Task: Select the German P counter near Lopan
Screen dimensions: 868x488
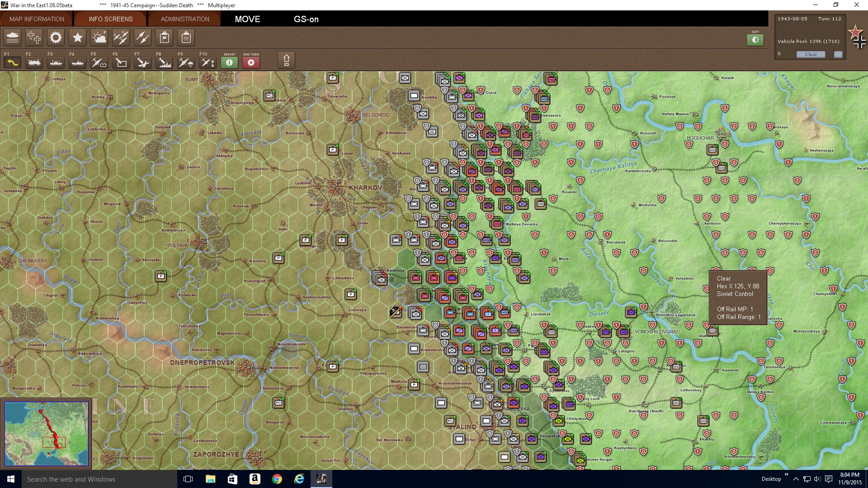Action: [x=333, y=150]
